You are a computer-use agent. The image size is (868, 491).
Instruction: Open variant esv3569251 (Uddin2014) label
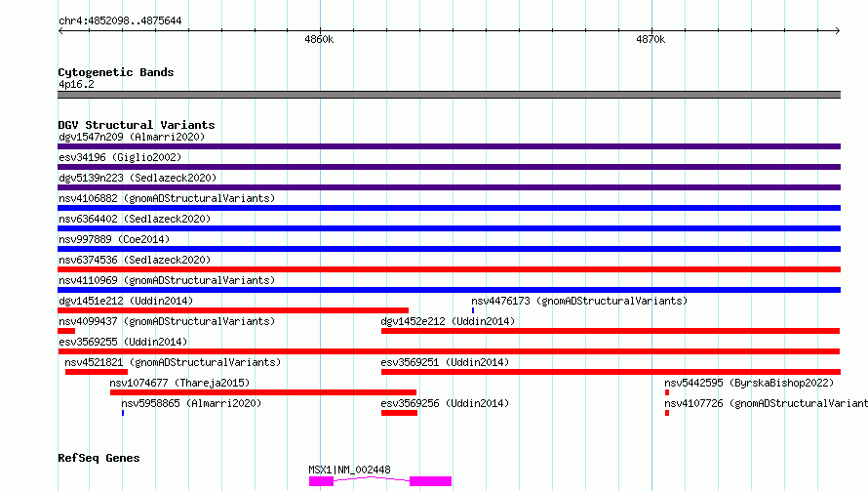445,362
